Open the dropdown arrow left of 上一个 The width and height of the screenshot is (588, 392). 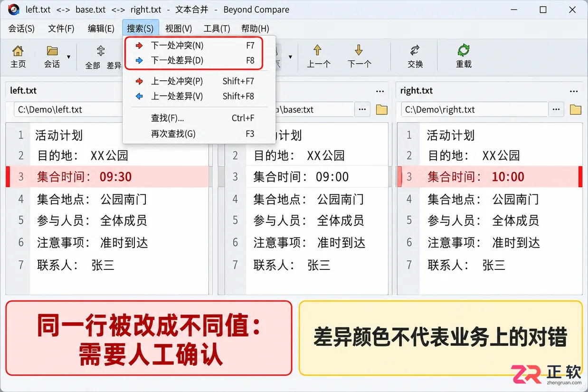tap(290, 57)
